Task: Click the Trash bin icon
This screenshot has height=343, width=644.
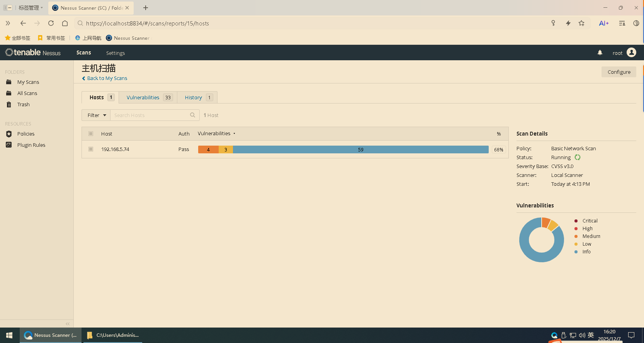Action: coord(9,105)
